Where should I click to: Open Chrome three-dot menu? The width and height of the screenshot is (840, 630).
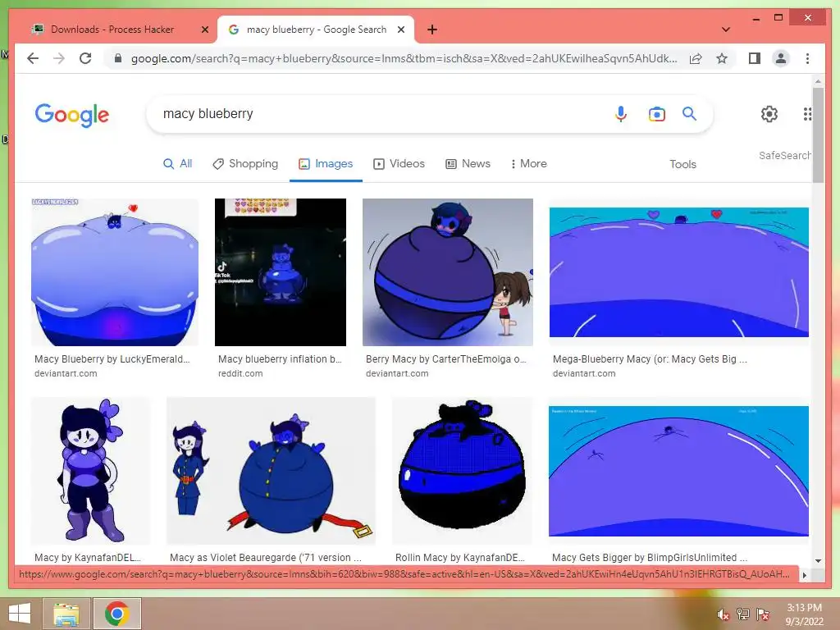[807, 58]
